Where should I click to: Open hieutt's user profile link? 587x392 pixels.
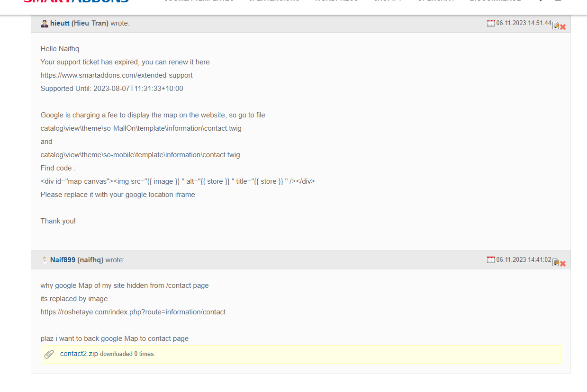coord(60,23)
